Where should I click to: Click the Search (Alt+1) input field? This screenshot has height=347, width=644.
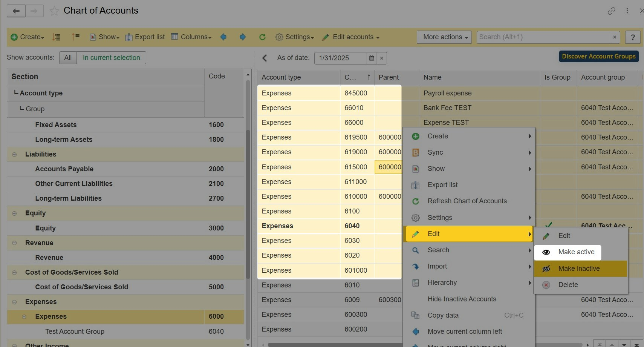click(x=543, y=37)
